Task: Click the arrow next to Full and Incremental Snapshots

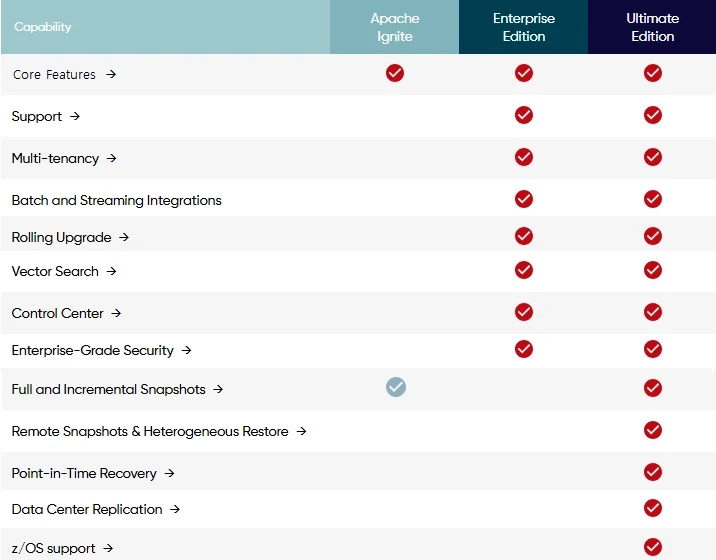Action: 218,389
